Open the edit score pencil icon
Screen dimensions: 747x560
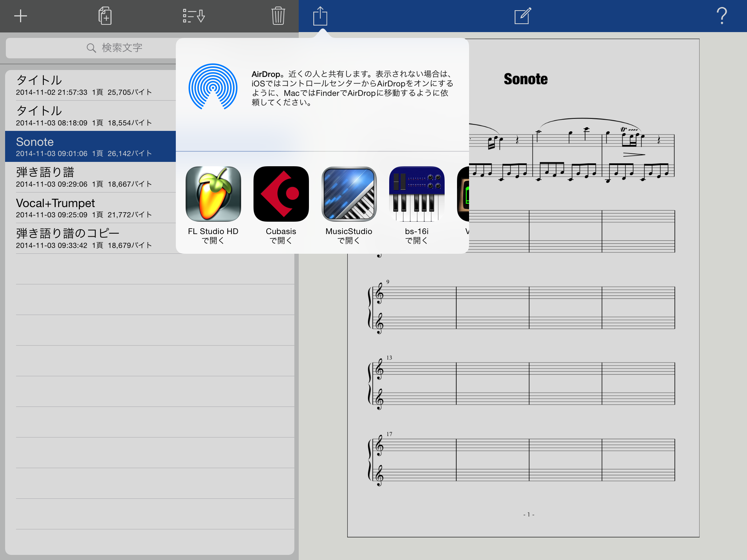point(522,16)
